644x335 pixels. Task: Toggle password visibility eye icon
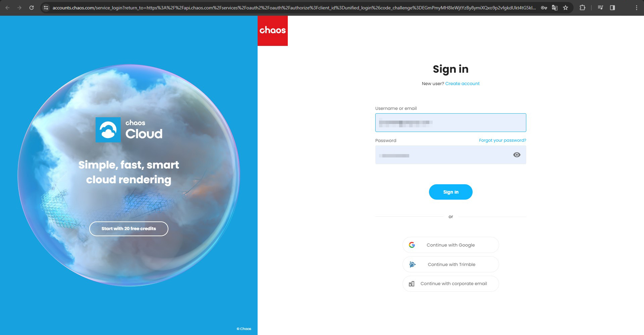click(x=517, y=155)
